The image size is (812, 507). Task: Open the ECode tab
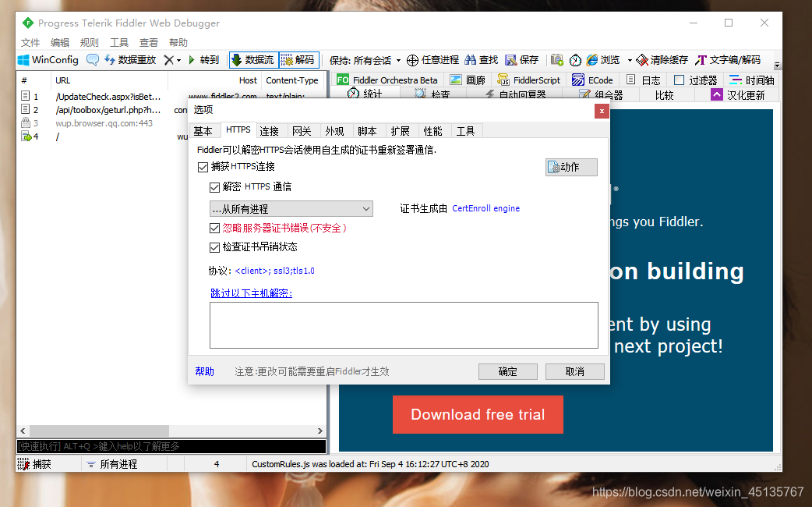(x=592, y=80)
